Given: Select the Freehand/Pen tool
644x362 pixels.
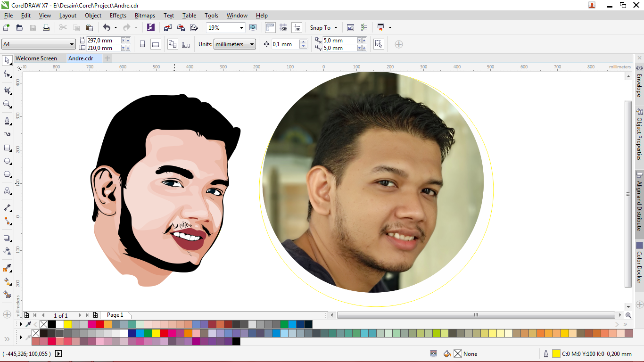Looking at the screenshot, I should click(x=7, y=121).
